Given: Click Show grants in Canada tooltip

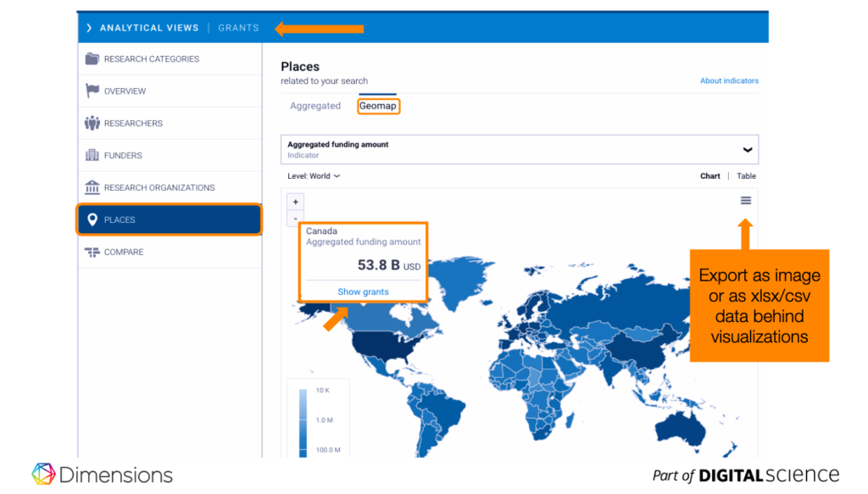Looking at the screenshot, I should (363, 292).
